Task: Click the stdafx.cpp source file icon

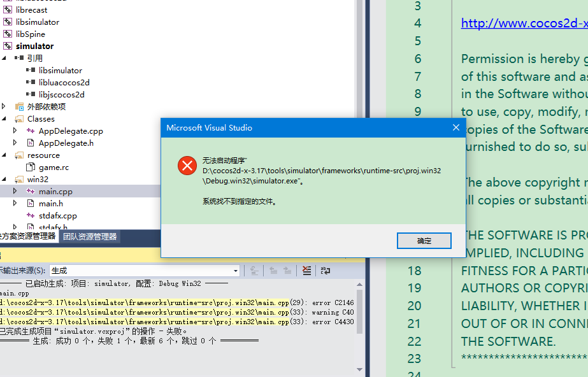Action: [x=31, y=215]
